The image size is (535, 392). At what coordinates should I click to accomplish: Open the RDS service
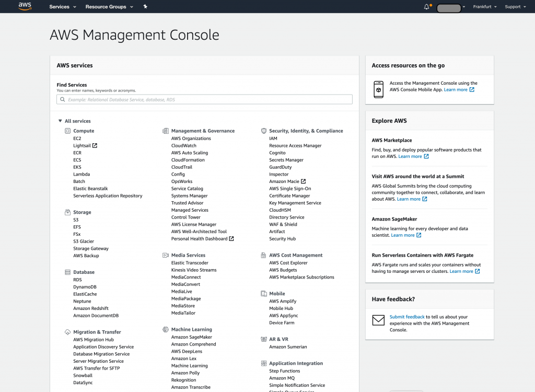point(77,280)
